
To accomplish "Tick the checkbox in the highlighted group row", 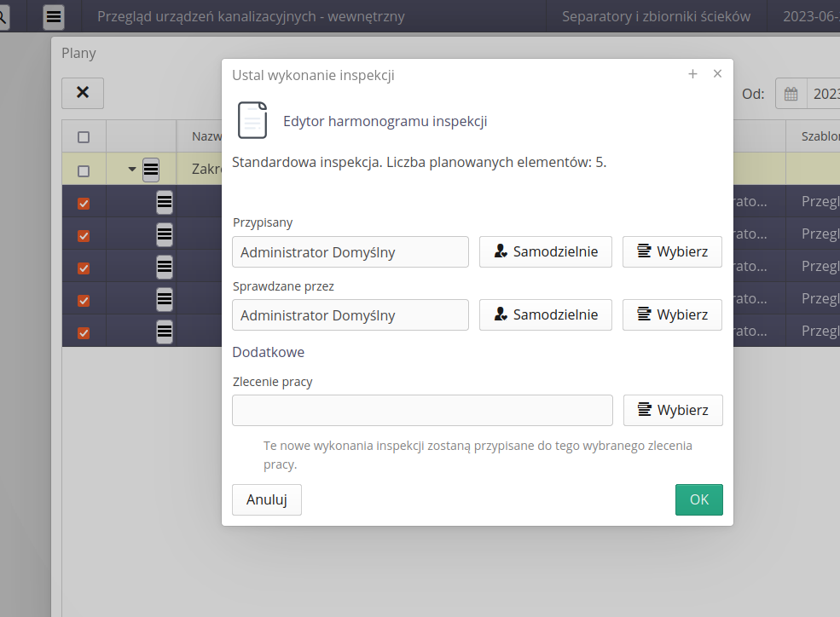I will click(84, 170).
